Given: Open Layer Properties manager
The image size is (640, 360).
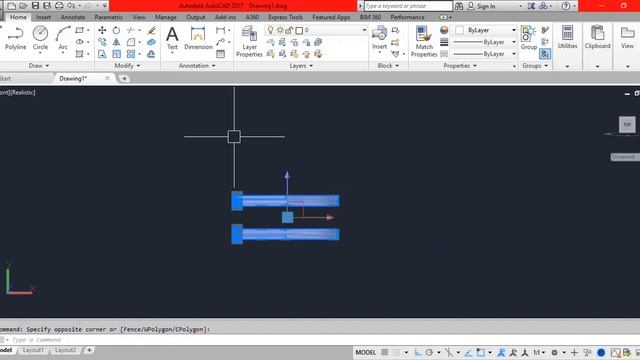Looking at the screenshot, I should (x=249, y=41).
